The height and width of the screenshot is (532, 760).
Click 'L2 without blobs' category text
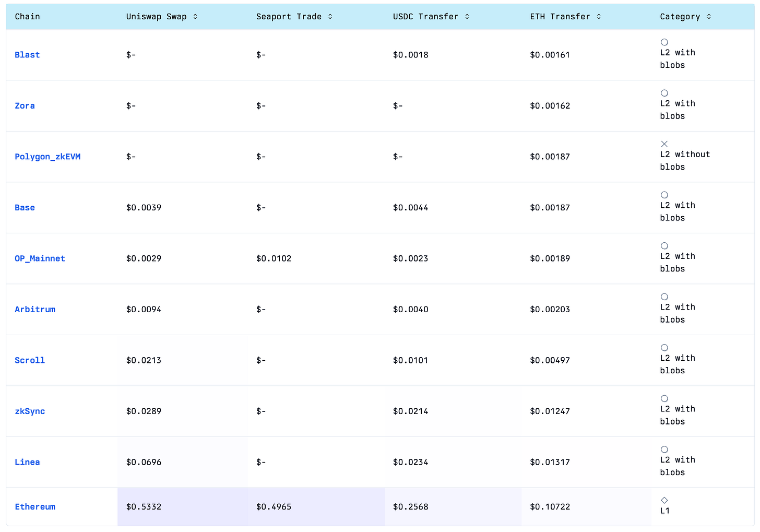point(685,161)
